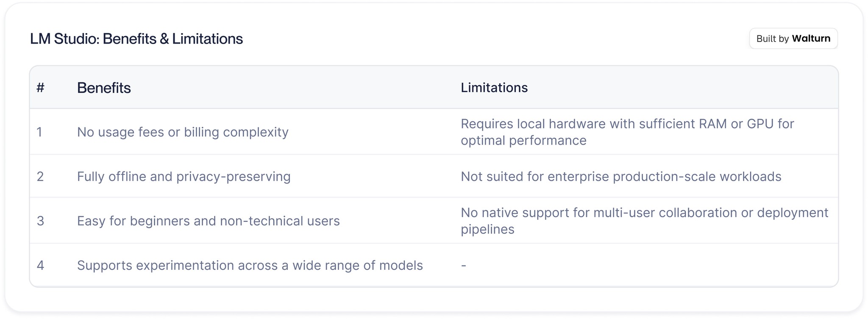Click the 'LM Studio: Benefits & Limitations' title
Image resolution: width=868 pixels, height=319 pixels.
click(x=136, y=39)
